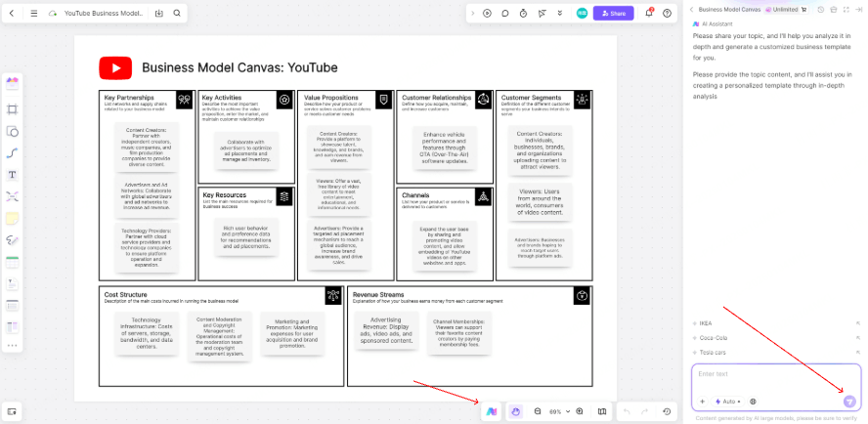Start presentation with play icon
Screen dimensions: 868x424
[x=487, y=14]
